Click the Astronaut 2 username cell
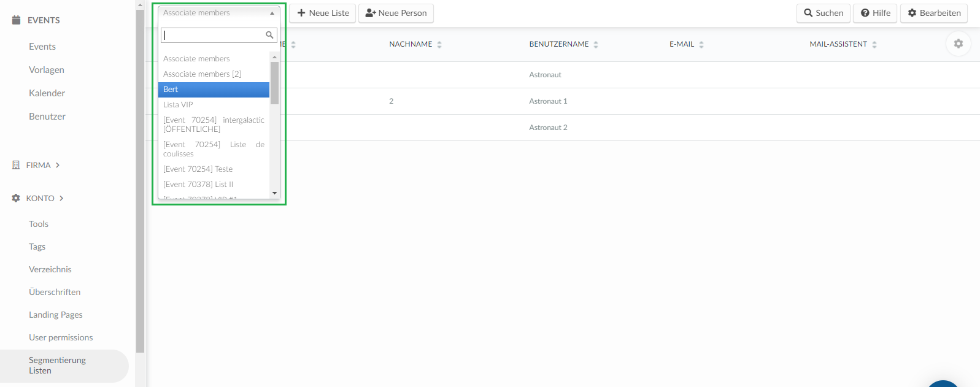The width and height of the screenshot is (980, 387). [548, 128]
